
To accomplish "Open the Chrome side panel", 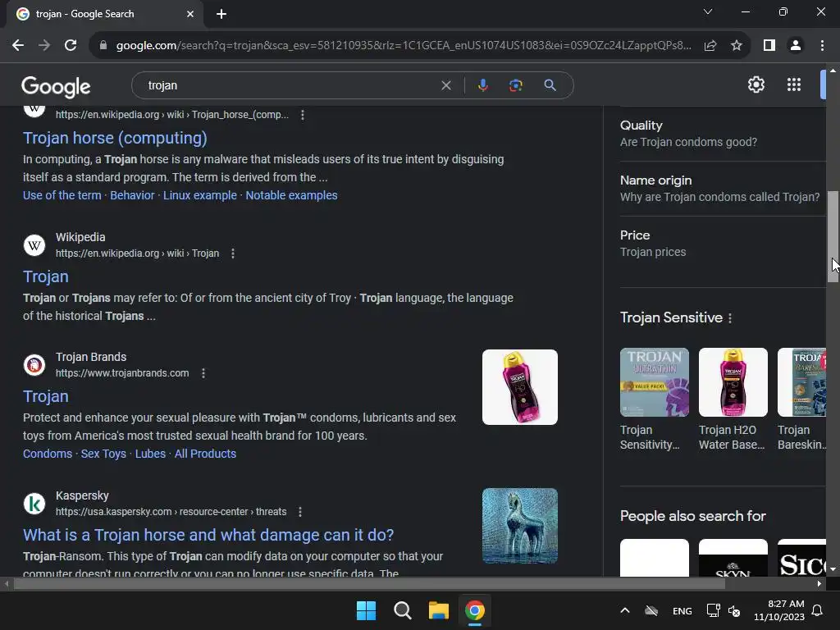I will pyautogui.click(x=769, y=46).
